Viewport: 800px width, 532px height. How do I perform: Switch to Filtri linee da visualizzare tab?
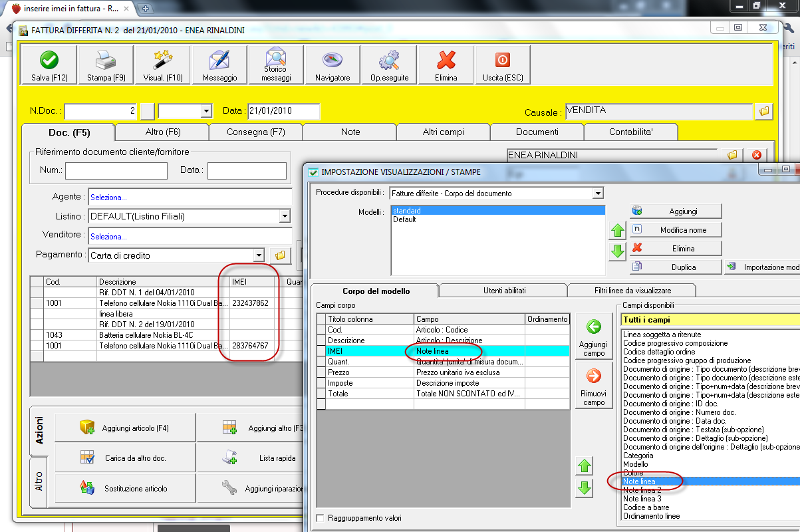[632, 291]
